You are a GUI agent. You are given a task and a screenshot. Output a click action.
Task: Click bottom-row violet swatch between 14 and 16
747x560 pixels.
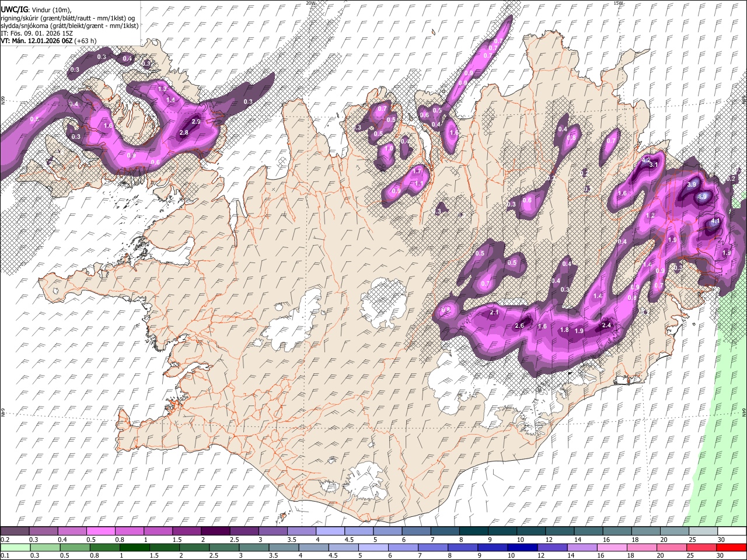pos(582,547)
